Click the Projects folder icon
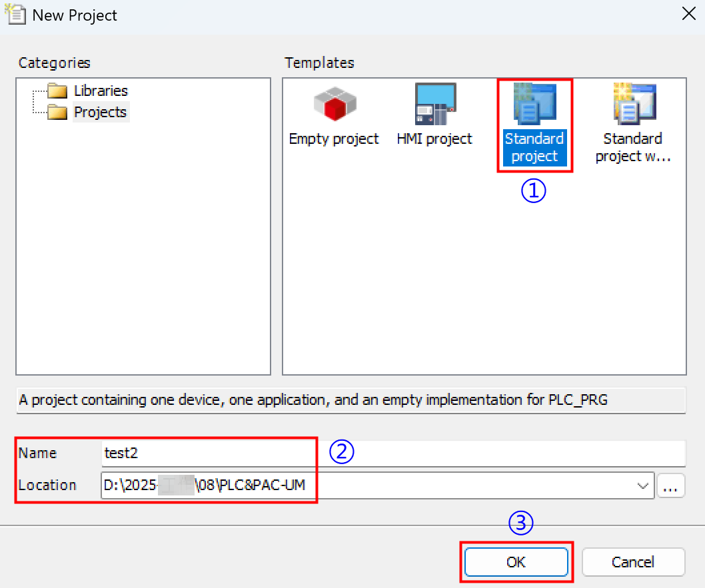The width and height of the screenshot is (705, 588). 58,113
